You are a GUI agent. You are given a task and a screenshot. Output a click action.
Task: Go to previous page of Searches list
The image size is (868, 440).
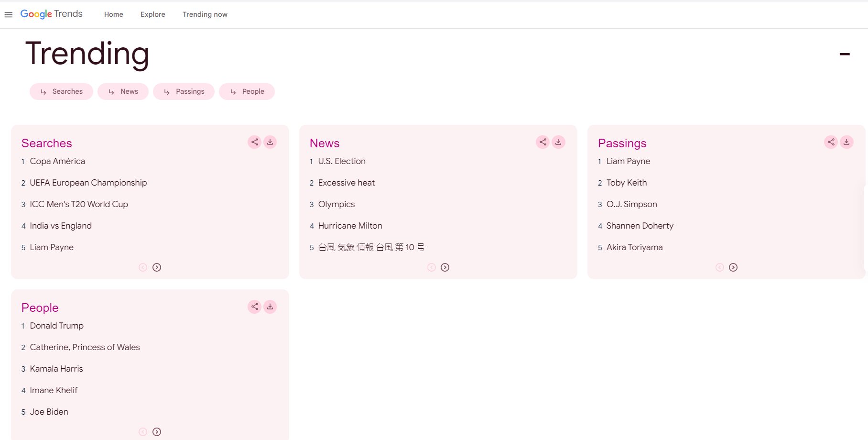pos(143,267)
